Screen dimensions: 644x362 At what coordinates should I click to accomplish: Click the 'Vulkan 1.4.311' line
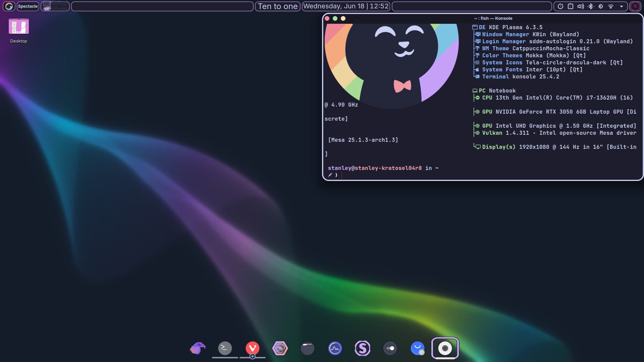[x=555, y=133]
